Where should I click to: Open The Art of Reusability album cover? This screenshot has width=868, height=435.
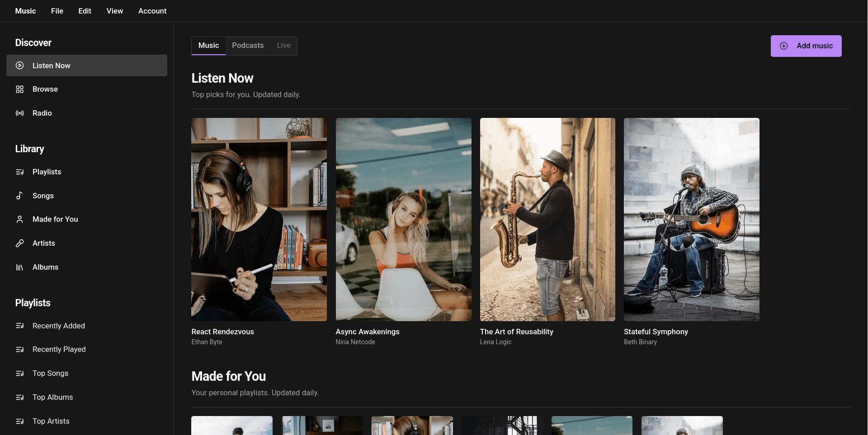tap(547, 220)
